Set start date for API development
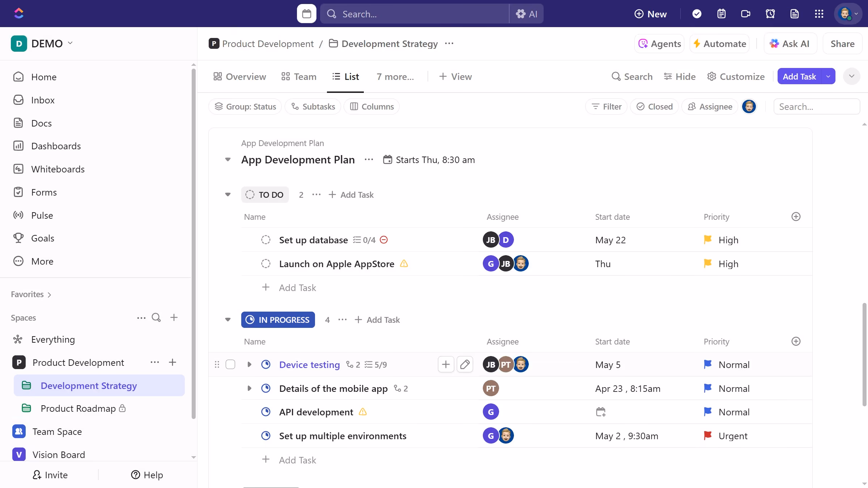Screen dimensions: 868x488 pyautogui.click(x=601, y=412)
